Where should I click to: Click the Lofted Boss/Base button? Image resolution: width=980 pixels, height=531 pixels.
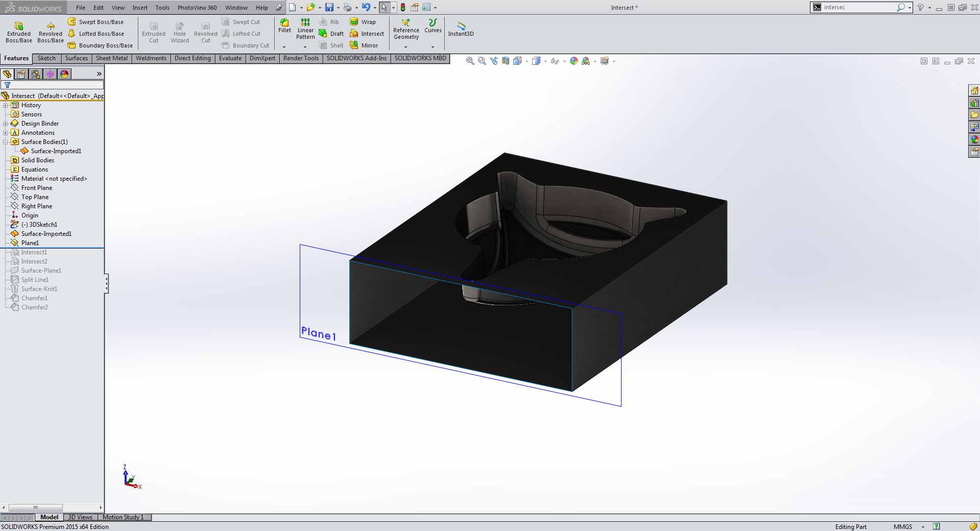(x=96, y=34)
